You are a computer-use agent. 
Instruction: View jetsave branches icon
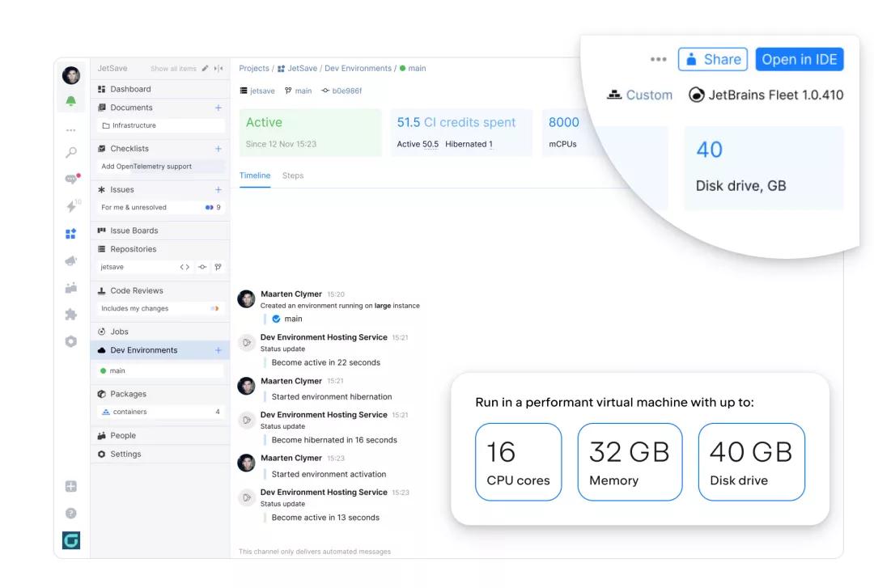(x=218, y=267)
